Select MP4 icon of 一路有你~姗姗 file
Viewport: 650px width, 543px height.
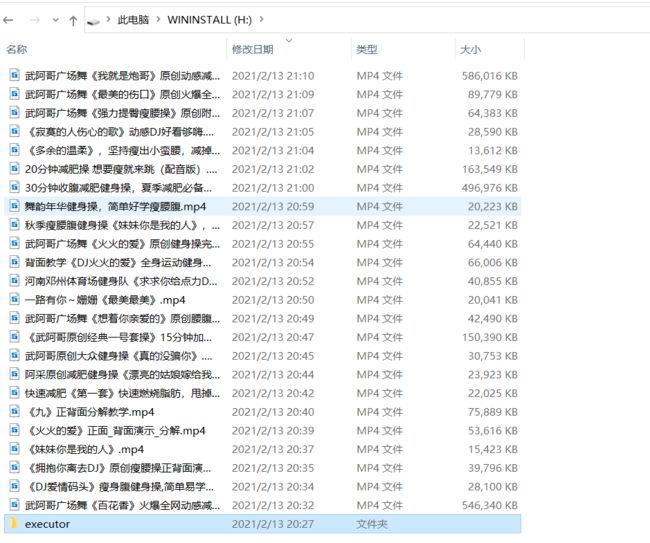pos(15,299)
